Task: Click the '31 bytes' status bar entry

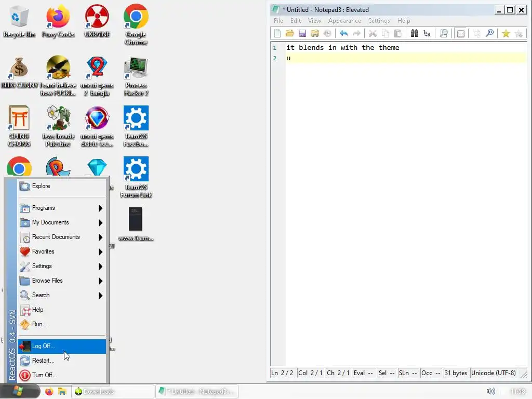Action: (x=456, y=373)
